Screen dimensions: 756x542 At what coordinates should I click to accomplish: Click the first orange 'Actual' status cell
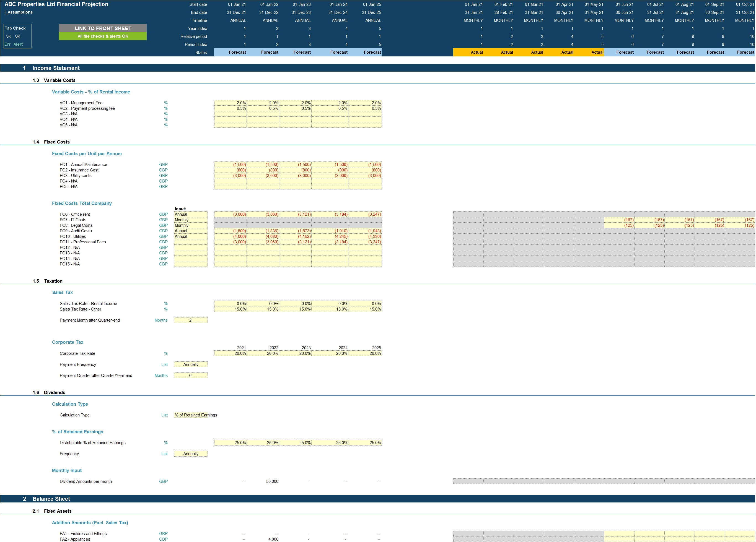[468, 52]
